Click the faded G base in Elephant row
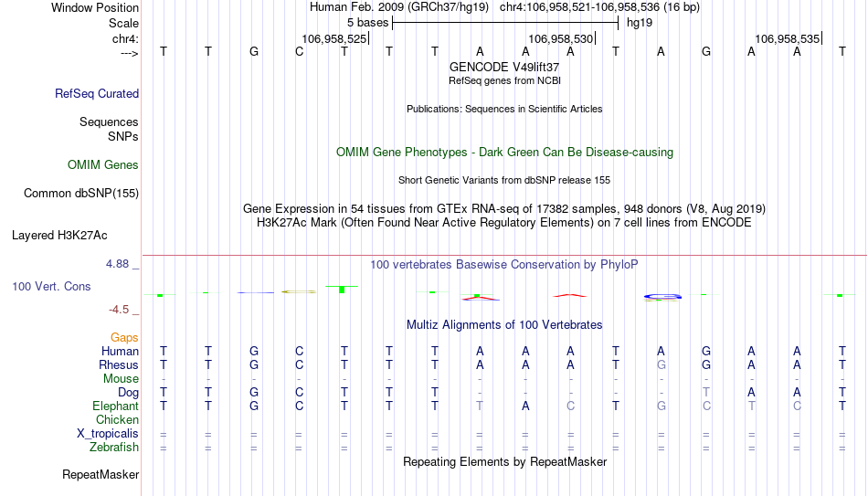Viewport: 868px width, 496px height. click(661, 406)
